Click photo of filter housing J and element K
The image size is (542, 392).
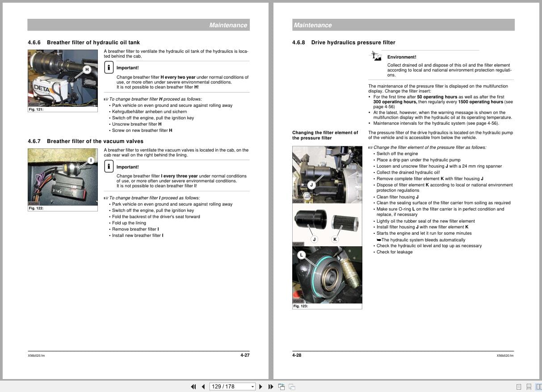(327, 225)
